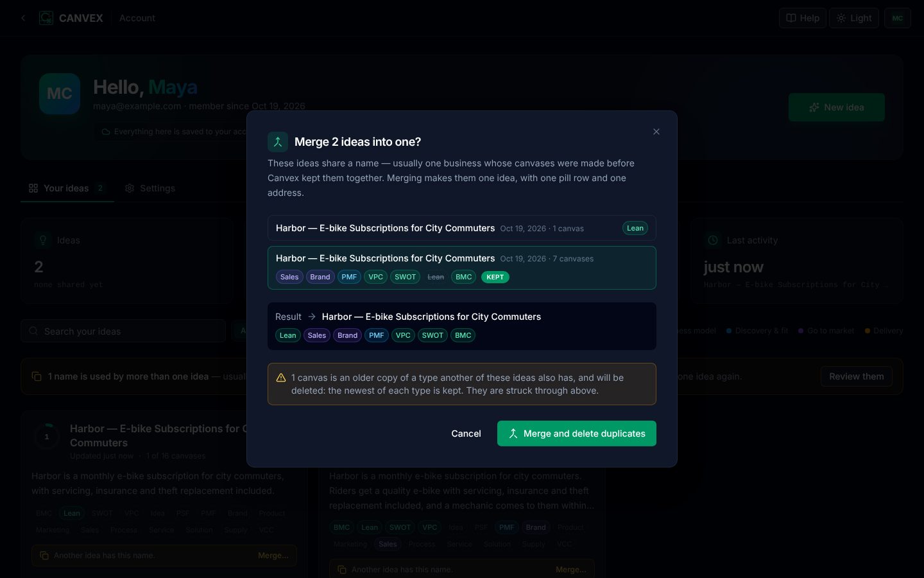Click the copy icon in the duplicate-name banner
Screen dimensions: 924x578
click(x=37, y=376)
